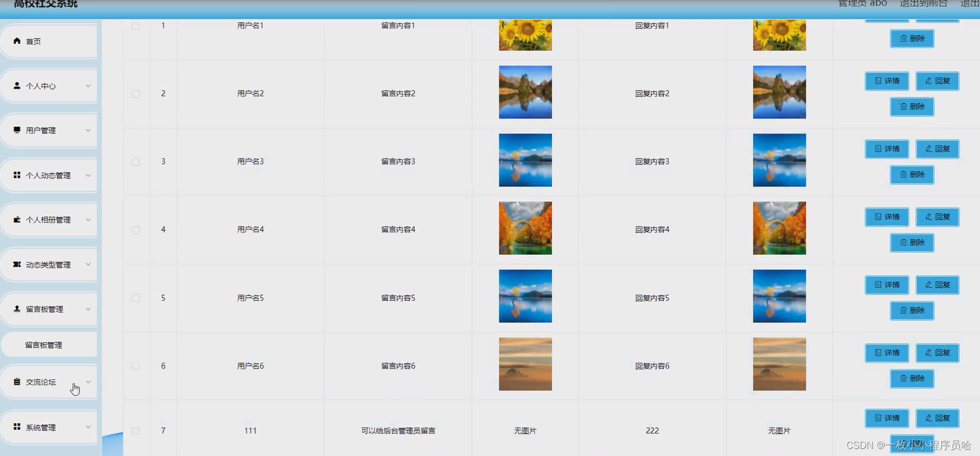Open the autumn bridge reply image in row 4
980x456 pixels.
(779, 228)
